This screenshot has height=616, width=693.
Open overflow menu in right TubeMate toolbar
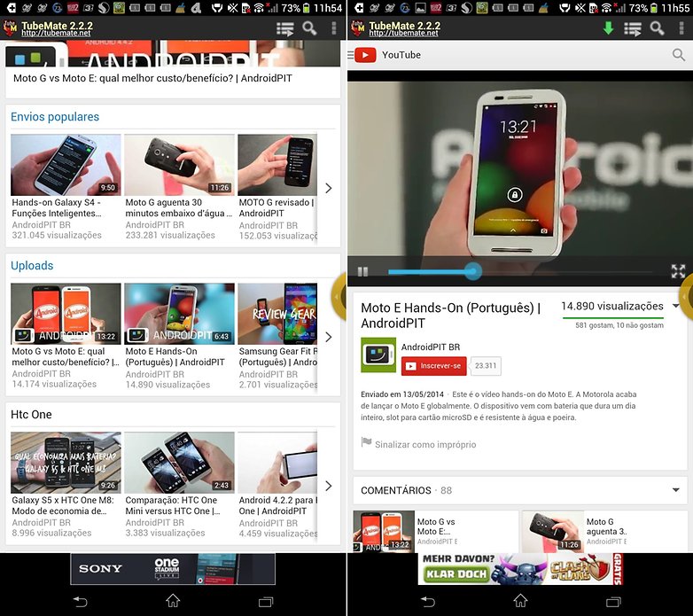pos(681,28)
